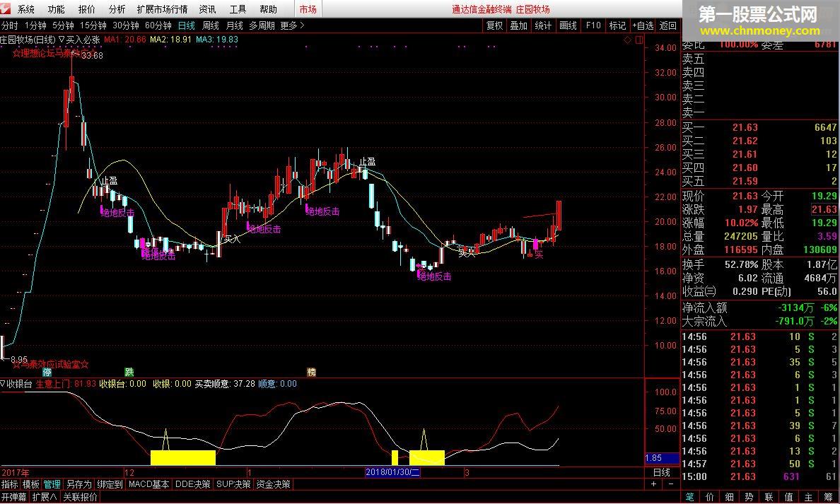Switch to the 30分钟 period
This screenshot has width=840, height=504.
pyautogui.click(x=126, y=25)
